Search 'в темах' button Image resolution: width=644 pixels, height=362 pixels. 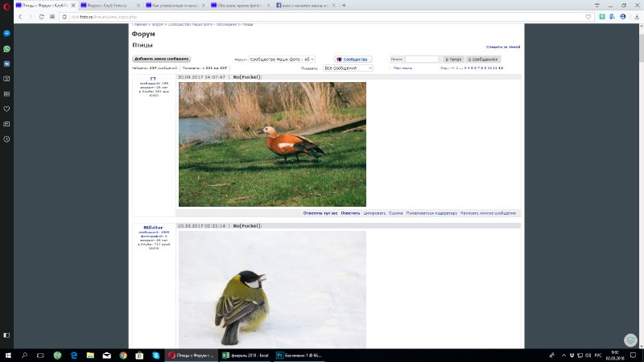(x=455, y=60)
